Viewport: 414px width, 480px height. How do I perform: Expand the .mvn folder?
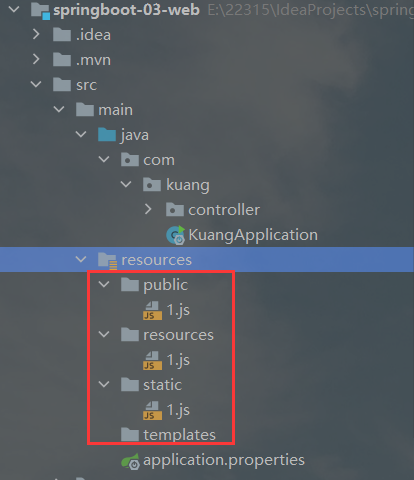coord(36,59)
